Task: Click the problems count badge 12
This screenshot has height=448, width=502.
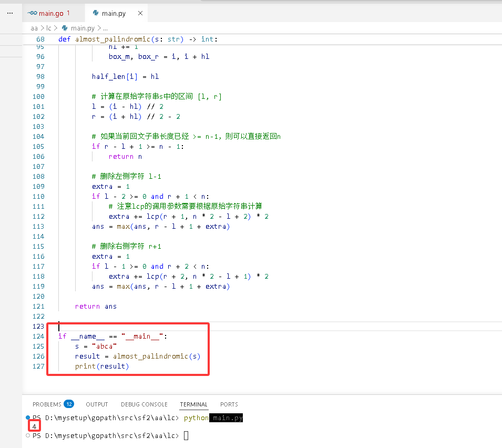Action: [x=69, y=404]
